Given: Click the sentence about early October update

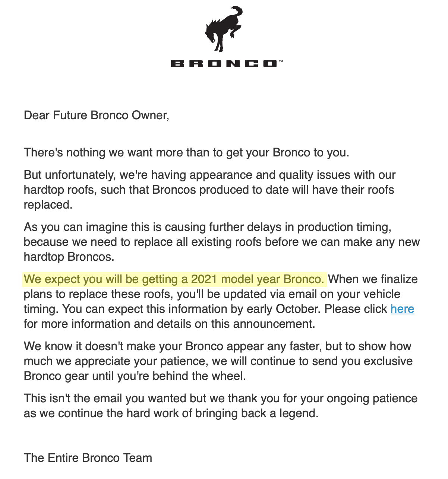Looking at the screenshot, I should pos(192,309).
